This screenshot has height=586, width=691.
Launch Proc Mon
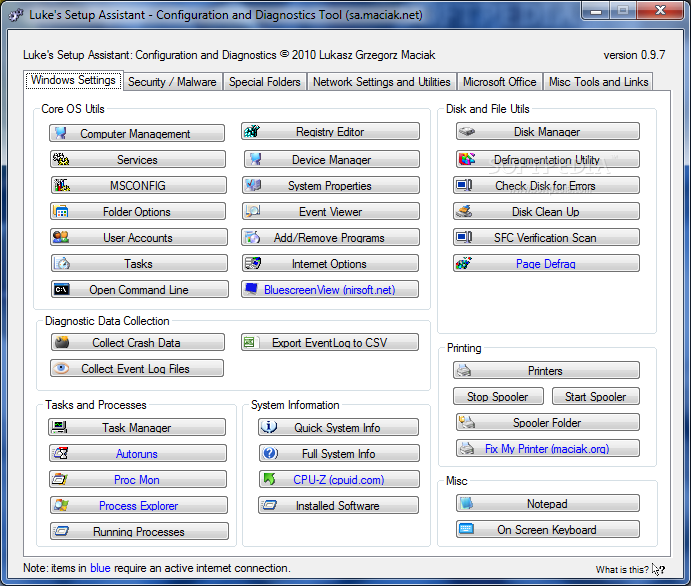138,479
